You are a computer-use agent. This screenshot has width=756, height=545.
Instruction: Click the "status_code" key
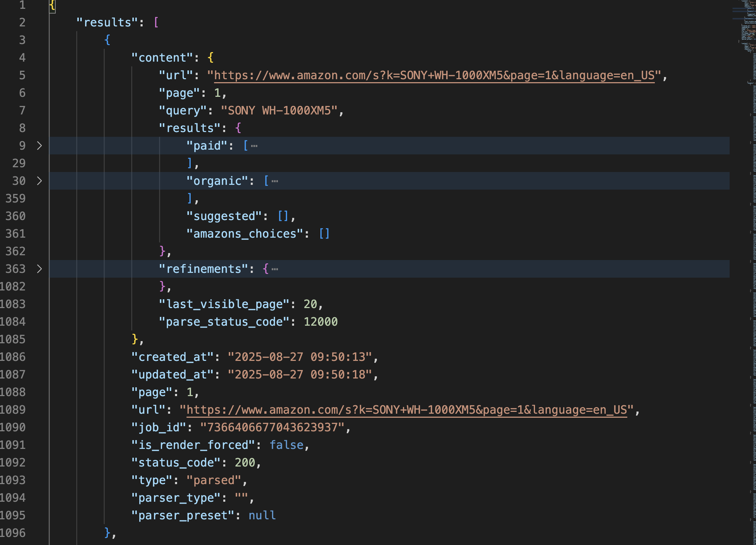click(176, 462)
